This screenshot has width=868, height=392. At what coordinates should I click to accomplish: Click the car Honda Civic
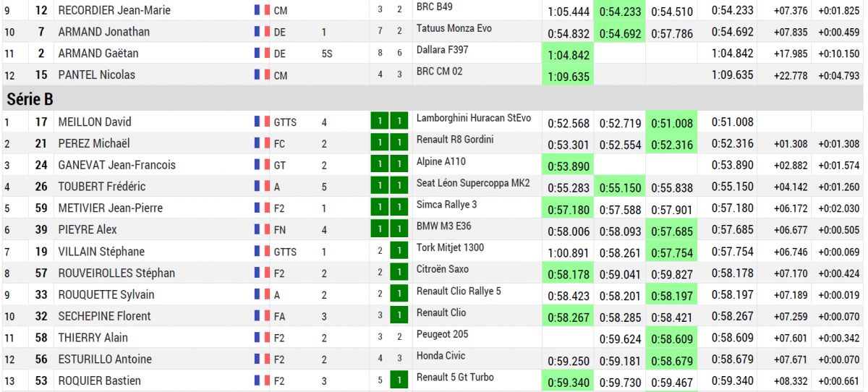pyautogui.click(x=441, y=356)
